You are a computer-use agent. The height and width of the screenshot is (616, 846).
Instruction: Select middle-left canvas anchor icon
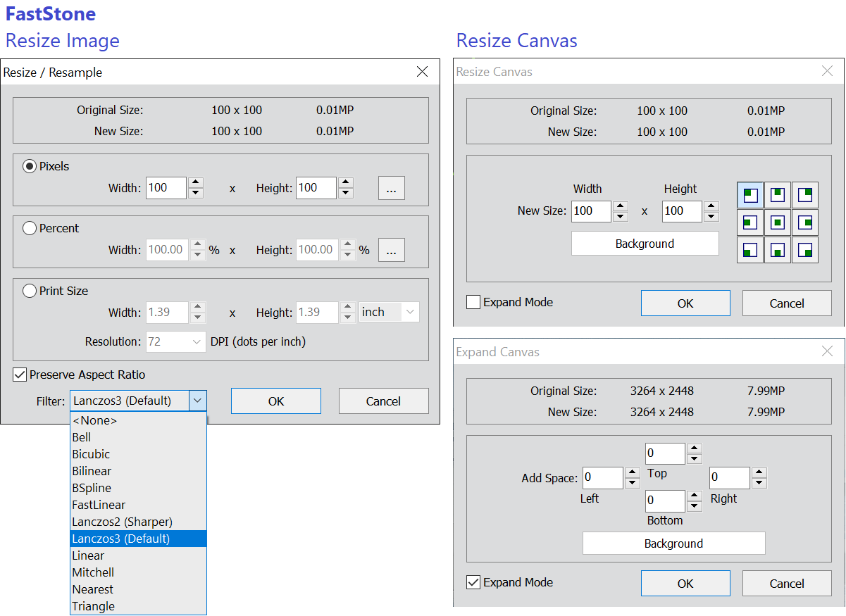(750, 222)
